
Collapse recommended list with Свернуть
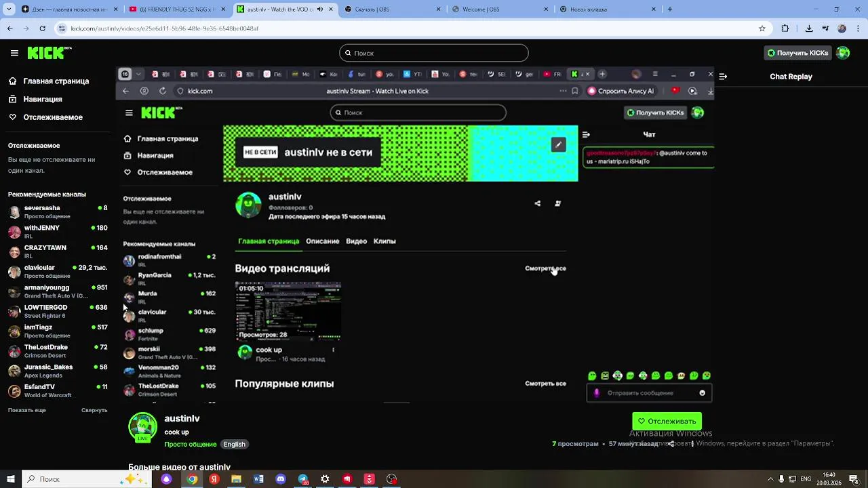(x=94, y=410)
